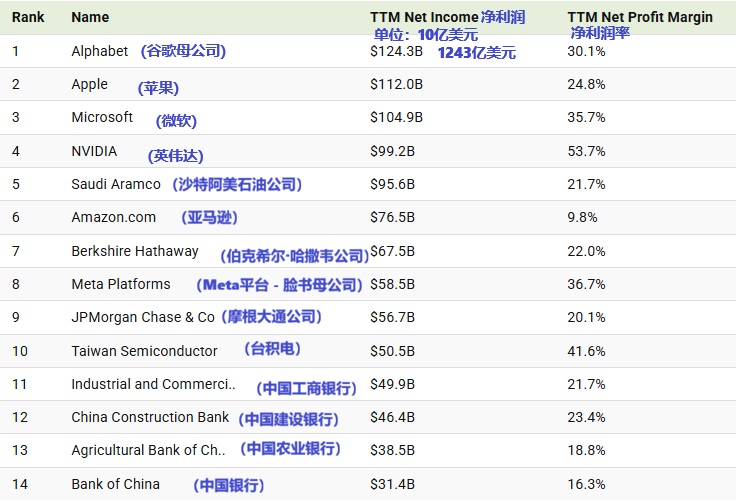This screenshot has height=502, width=736.
Task: Select the Taiwan Semiconductor name
Action: coord(144,351)
